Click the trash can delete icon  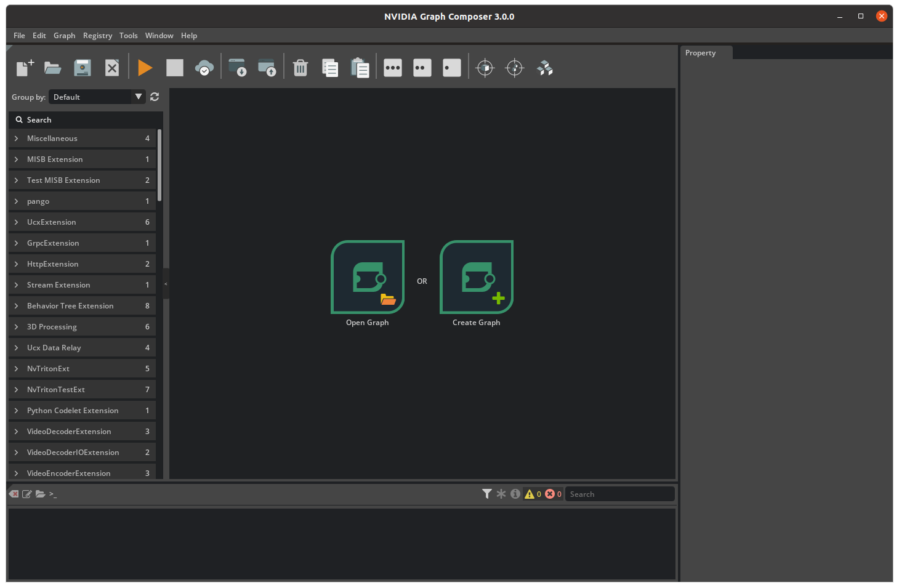click(300, 68)
